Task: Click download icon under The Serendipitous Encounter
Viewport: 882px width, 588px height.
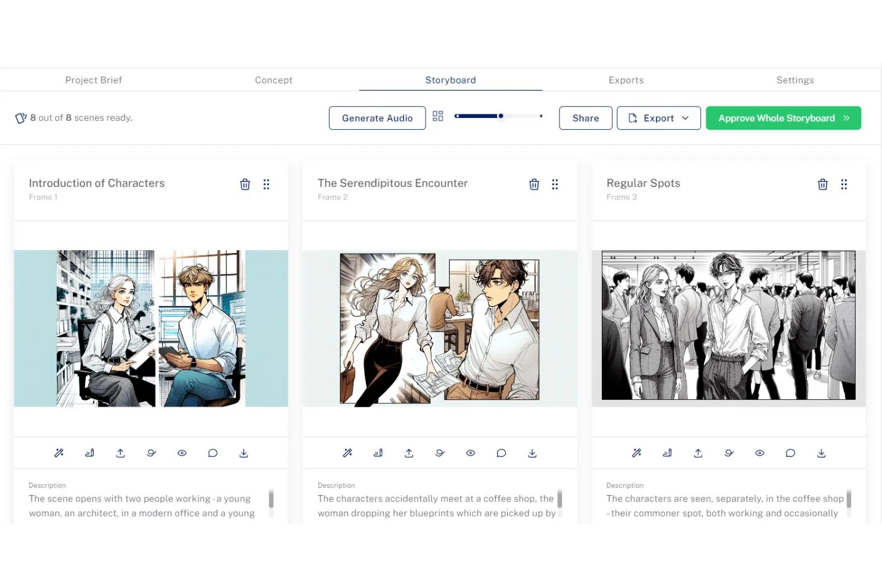Action: point(532,453)
